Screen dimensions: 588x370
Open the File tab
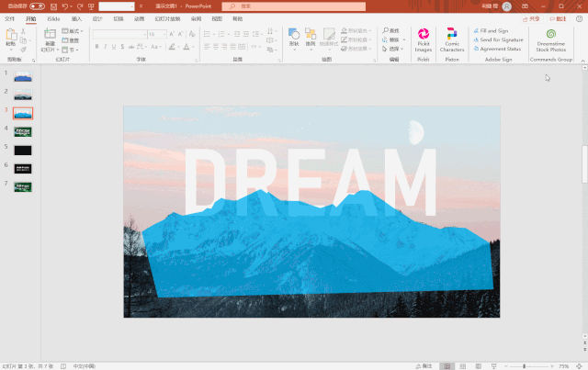(10, 18)
